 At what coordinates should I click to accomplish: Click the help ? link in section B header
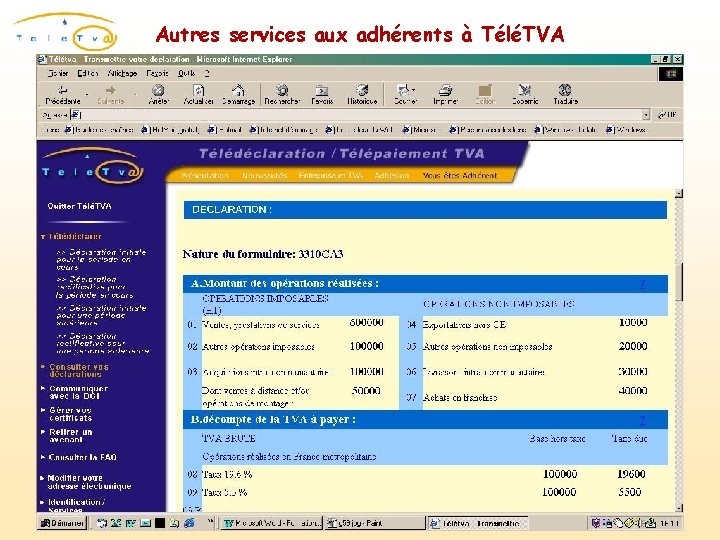pyautogui.click(x=642, y=420)
